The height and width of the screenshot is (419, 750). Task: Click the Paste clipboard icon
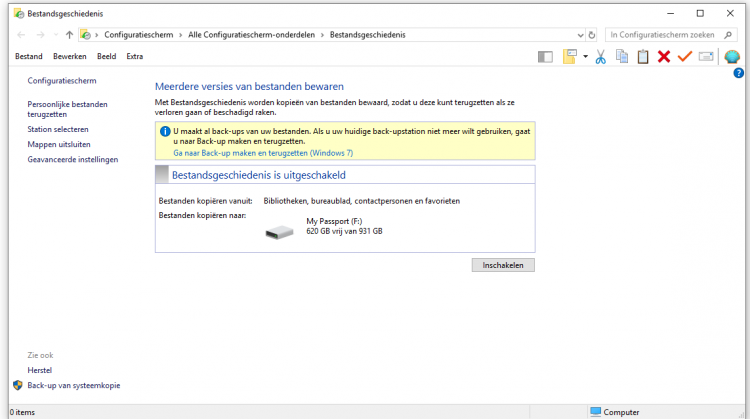643,57
